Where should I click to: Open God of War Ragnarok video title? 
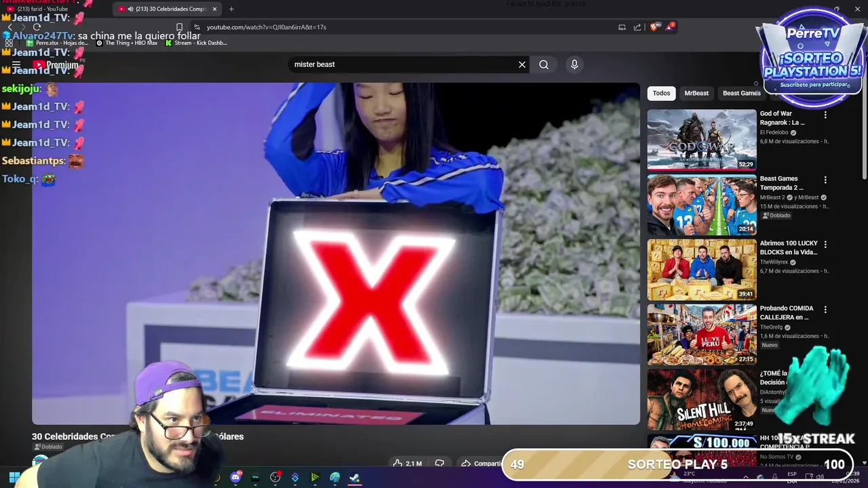coord(783,118)
